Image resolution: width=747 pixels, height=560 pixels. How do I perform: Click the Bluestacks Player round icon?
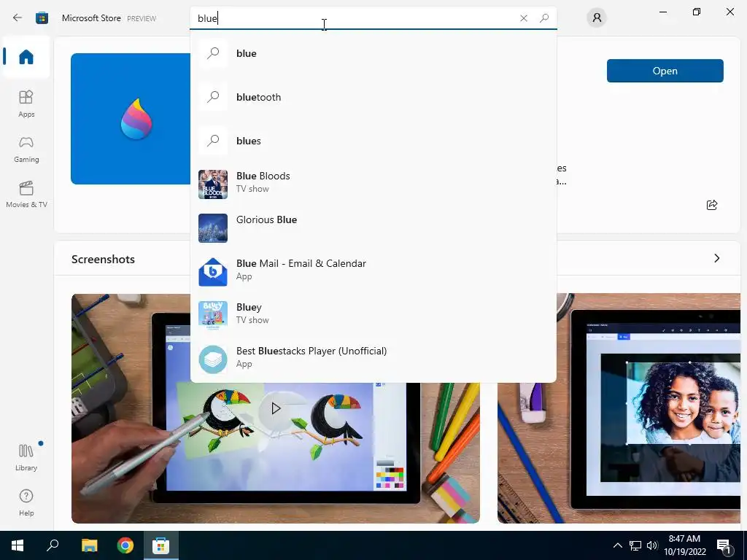(x=213, y=359)
